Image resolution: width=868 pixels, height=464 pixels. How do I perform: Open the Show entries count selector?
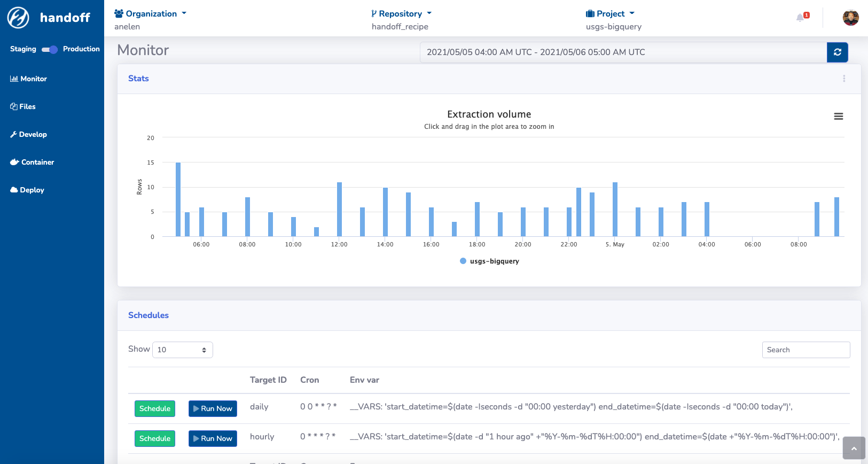pyautogui.click(x=183, y=350)
